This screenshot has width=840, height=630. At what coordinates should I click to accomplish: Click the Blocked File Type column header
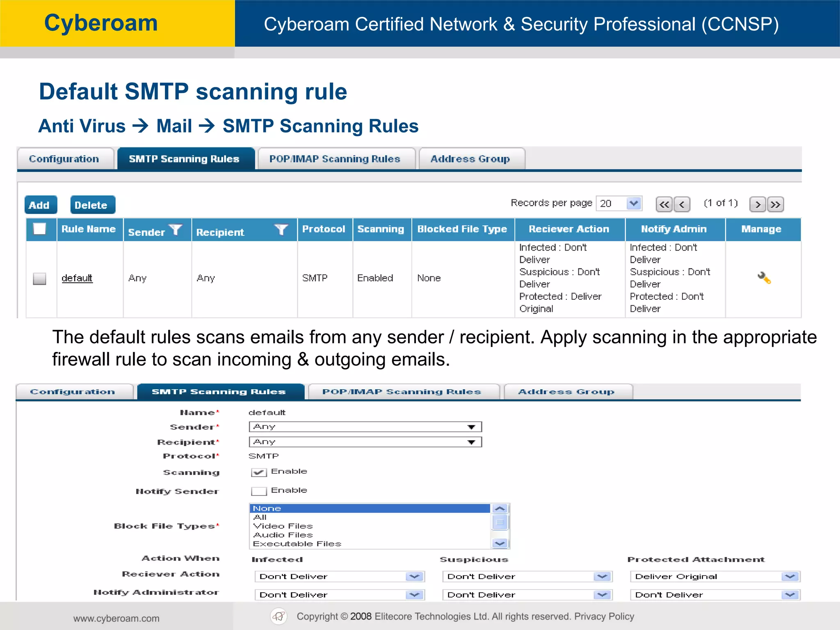click(x=463, y=229)
